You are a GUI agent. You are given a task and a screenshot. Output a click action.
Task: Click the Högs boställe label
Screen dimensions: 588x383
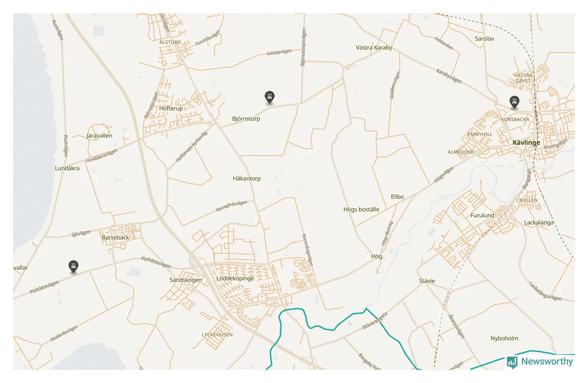361,209
